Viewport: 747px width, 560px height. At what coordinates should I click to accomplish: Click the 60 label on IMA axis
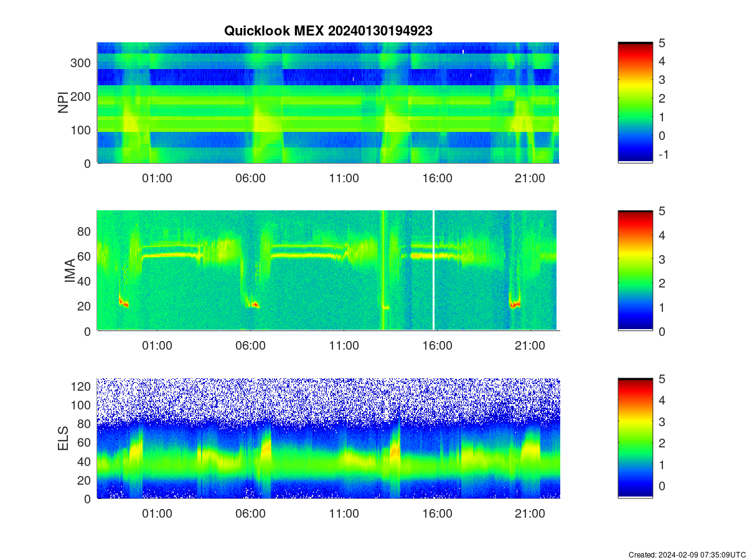[x=85, y=256]
